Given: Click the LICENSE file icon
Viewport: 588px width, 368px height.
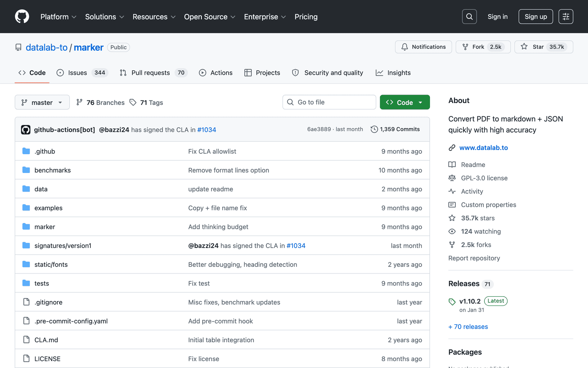Looking at the screenshot, I should tap(26, 358).
